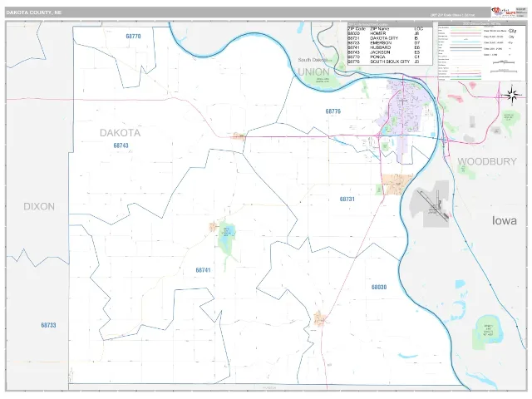Select the 68733 ZIP label on the map
Screen dimensions: 532x399
pos(48,325)
